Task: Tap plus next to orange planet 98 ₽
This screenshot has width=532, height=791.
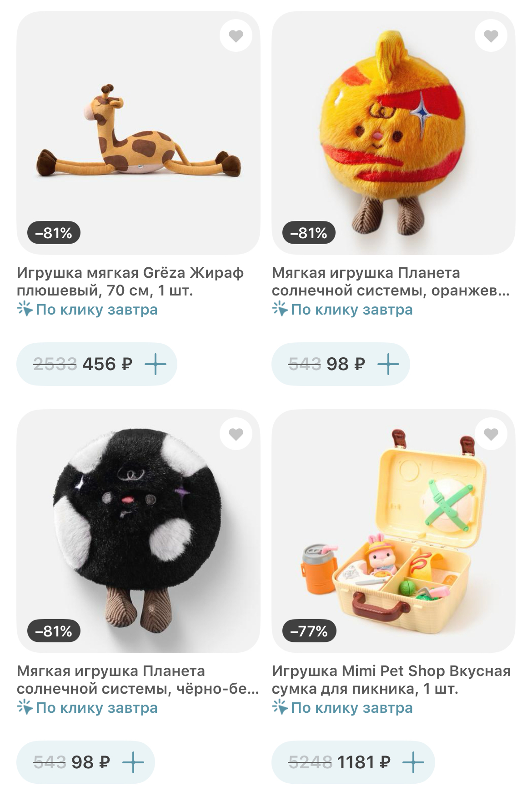Action: click(388, 364)
